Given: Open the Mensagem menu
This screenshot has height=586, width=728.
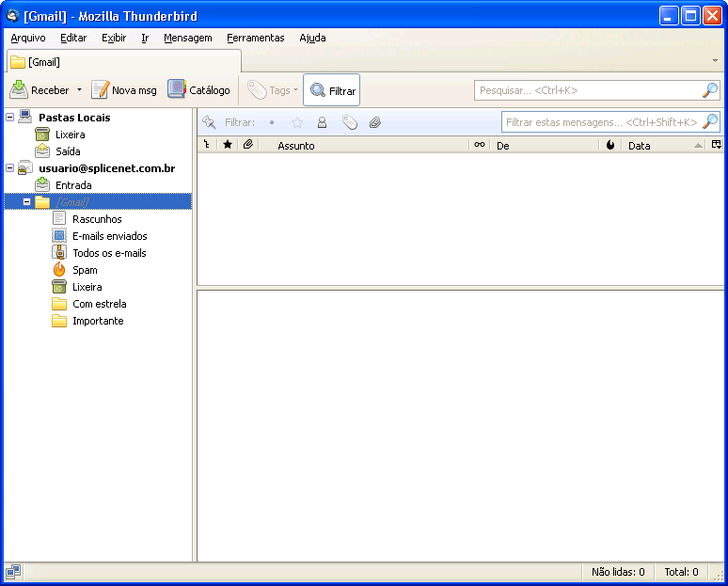Looking at the screenshot, I should coord(187,38).
